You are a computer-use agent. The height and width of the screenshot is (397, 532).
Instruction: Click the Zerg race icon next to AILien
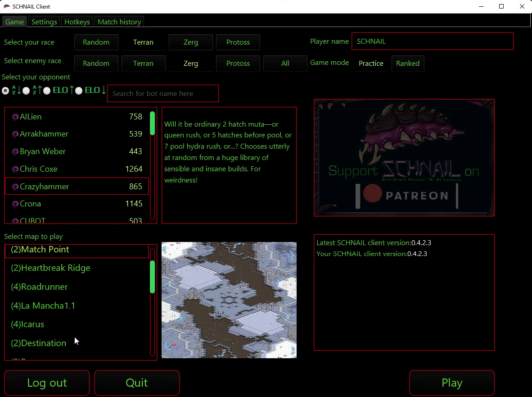pos(15,116)
